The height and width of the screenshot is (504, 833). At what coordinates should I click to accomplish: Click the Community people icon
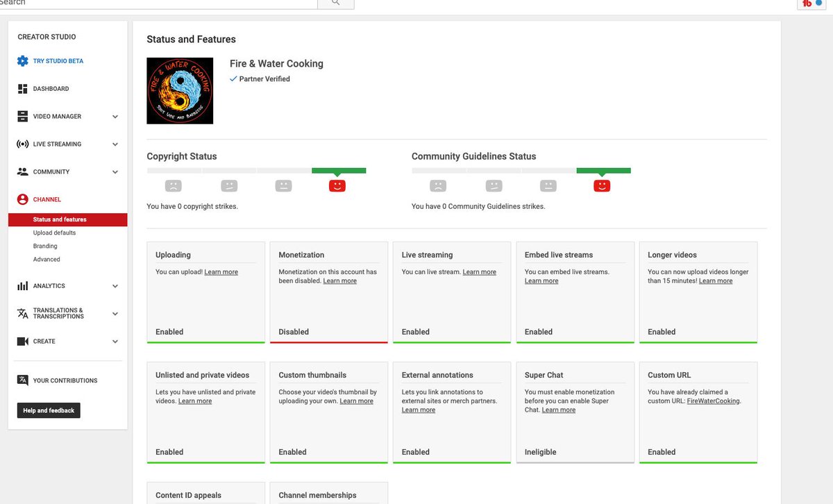pyautogui.click(x=23, y=172)
